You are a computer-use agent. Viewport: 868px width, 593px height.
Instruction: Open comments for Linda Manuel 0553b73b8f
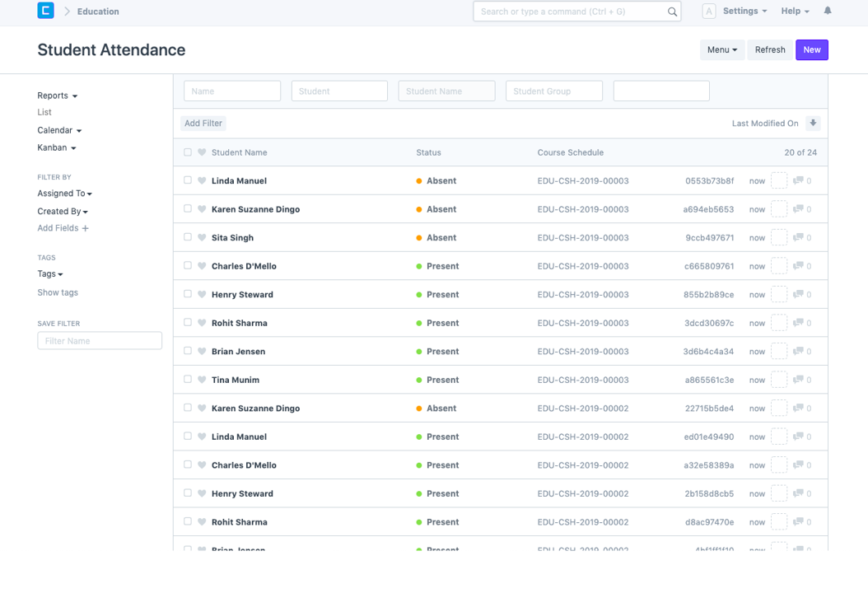point(802,180)
